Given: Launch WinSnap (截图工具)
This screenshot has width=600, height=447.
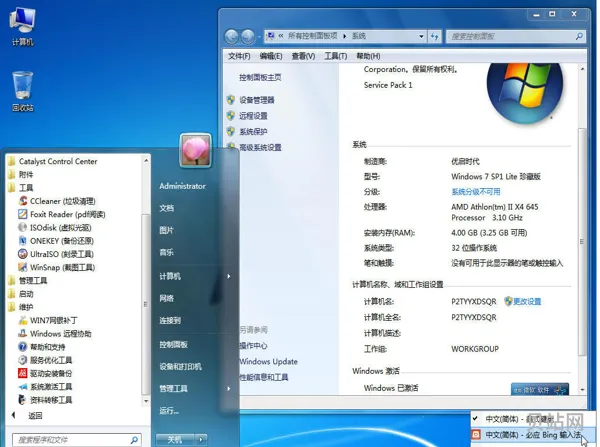Looking at the screenshot, I should (57, 268).
